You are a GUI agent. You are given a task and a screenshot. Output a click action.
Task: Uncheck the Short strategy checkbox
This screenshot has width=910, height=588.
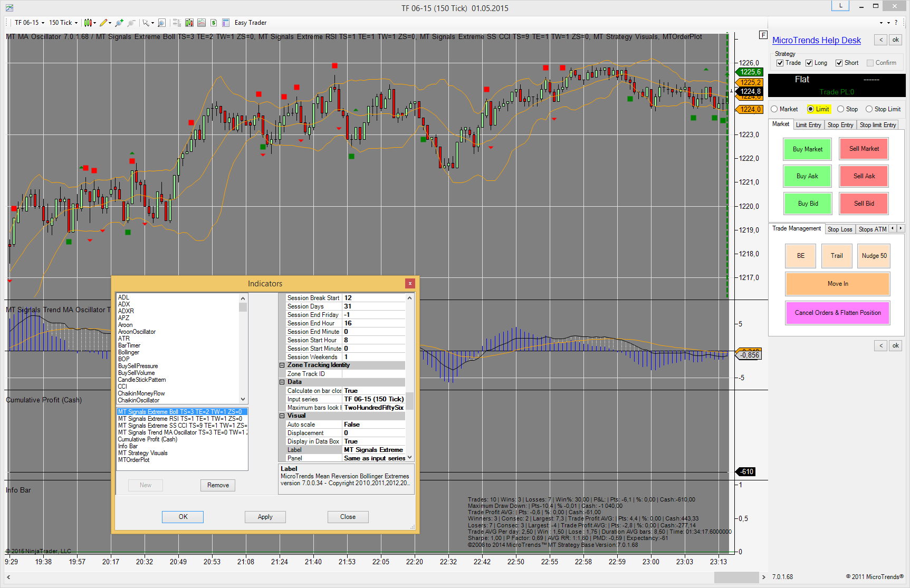839,63
